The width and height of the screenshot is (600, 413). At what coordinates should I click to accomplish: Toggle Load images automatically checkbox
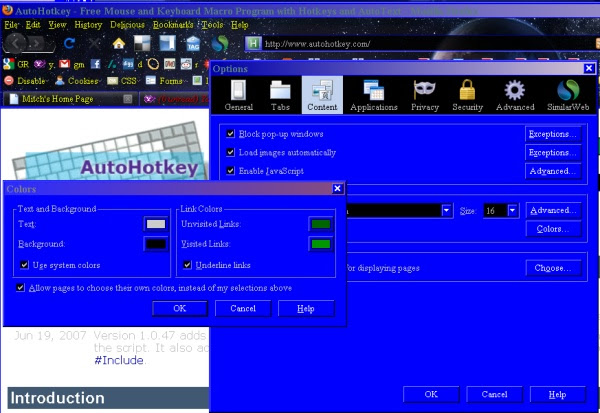pyautogui.click(x=230, y=152)
